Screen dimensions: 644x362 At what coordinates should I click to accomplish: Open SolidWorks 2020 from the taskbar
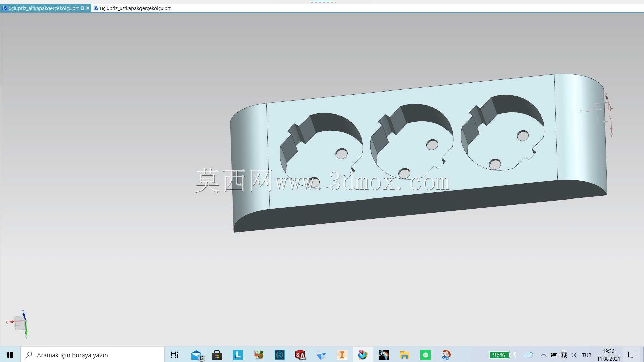pos(300,355)
